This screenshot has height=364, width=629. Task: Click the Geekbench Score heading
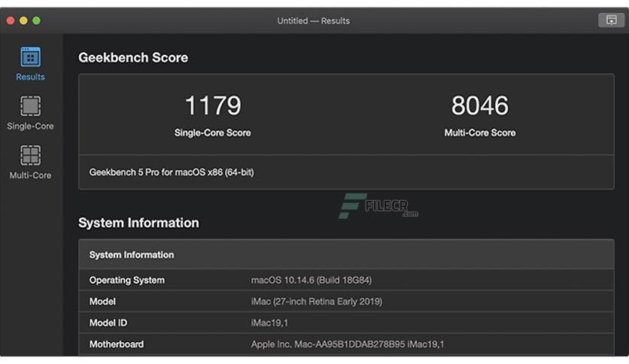(133, 57)
